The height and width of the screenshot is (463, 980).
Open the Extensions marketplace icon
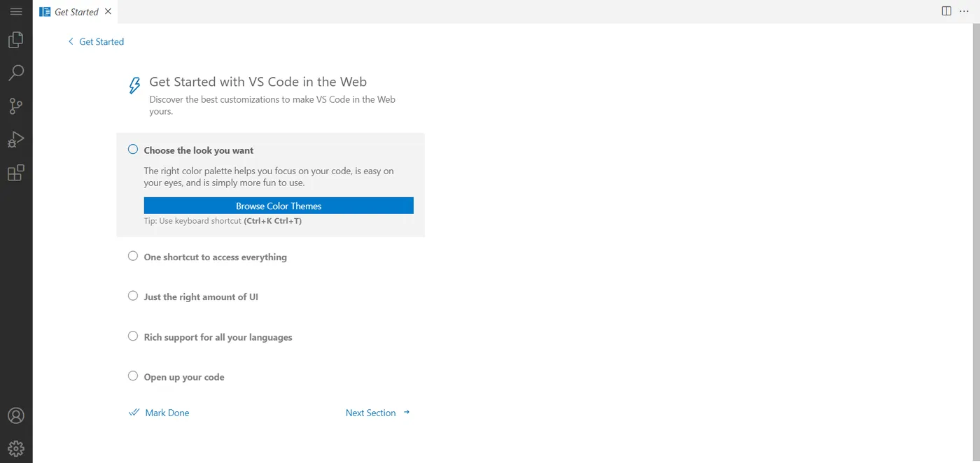15,173
